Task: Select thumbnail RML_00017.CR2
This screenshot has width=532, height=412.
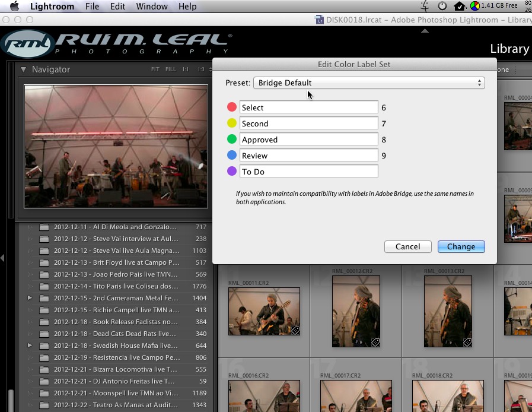Action: coord(356,396)
